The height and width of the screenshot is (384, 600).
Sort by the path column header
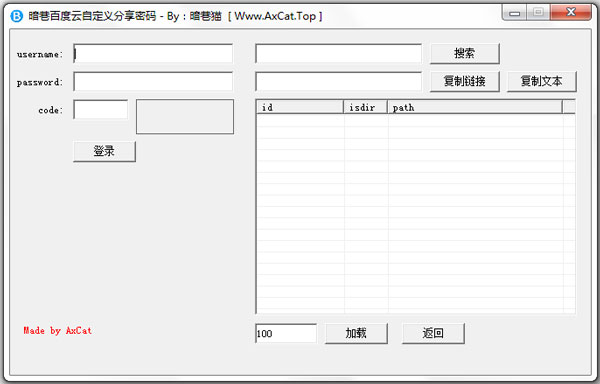[475, 107]
